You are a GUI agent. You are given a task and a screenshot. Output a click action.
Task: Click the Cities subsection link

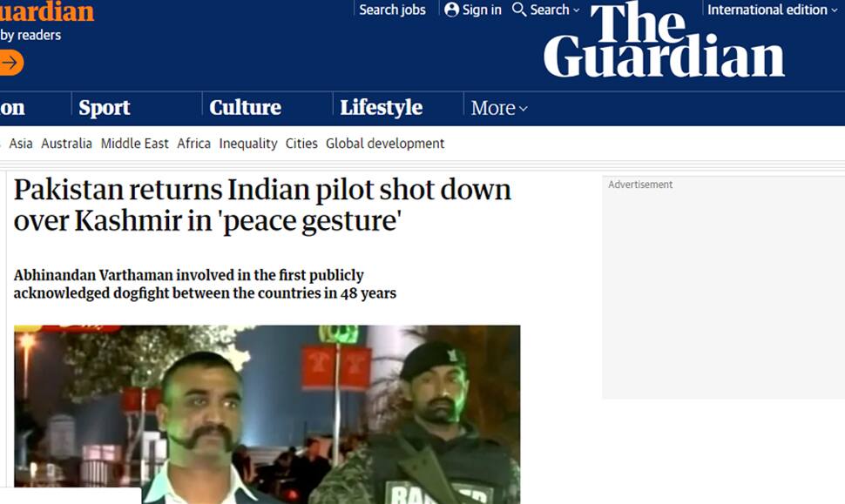click(x=301, y=144)
